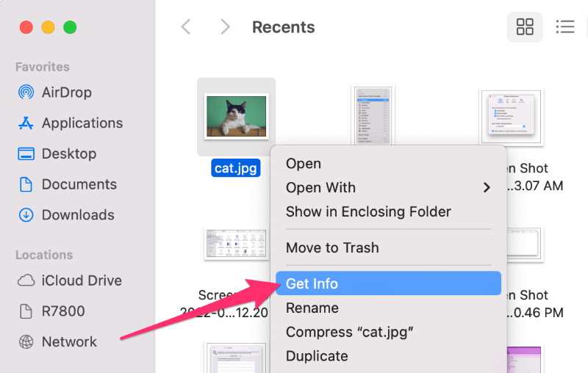Select the R7800 location
Screen dimensions: 588x373
click(x=51, y=311)
